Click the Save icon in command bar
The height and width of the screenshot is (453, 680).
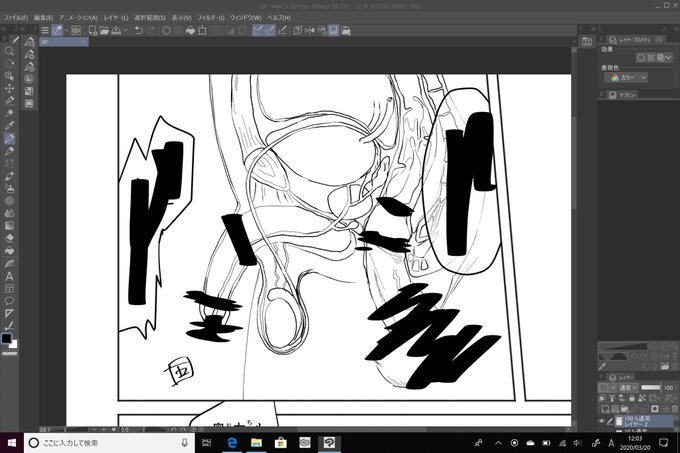point(116,30)
